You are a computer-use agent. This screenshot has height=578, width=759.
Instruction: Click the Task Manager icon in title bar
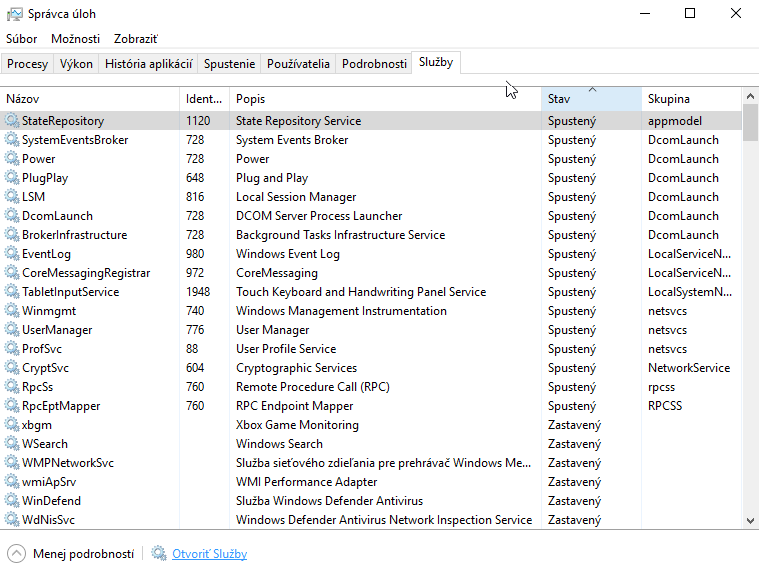[15, 14]
